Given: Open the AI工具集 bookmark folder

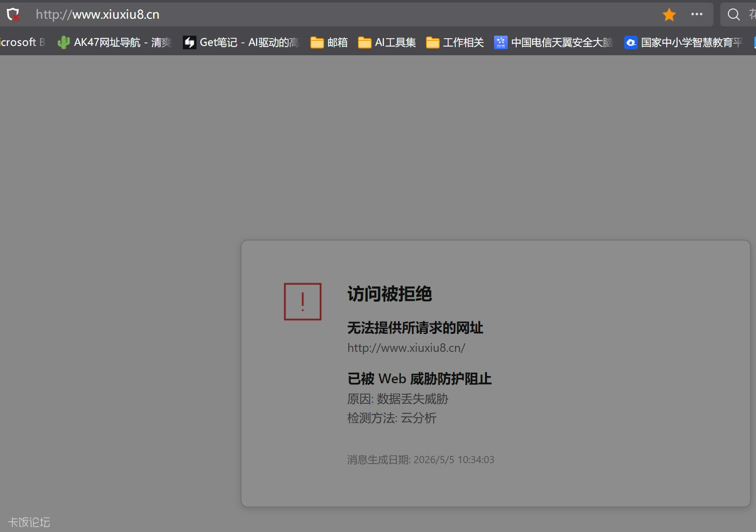Looking at the screenshot, I should click(387, 42).
